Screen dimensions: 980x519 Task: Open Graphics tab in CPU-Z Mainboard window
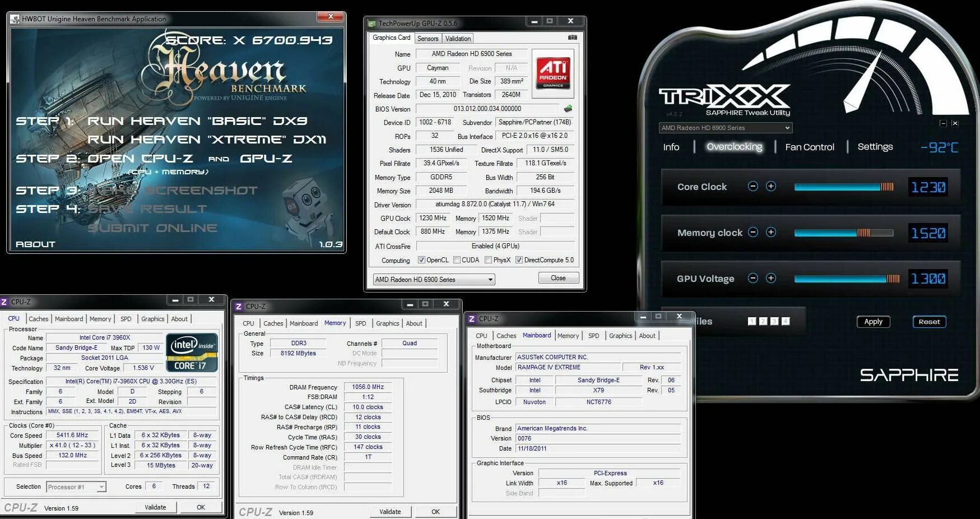[x=620, y=336]
